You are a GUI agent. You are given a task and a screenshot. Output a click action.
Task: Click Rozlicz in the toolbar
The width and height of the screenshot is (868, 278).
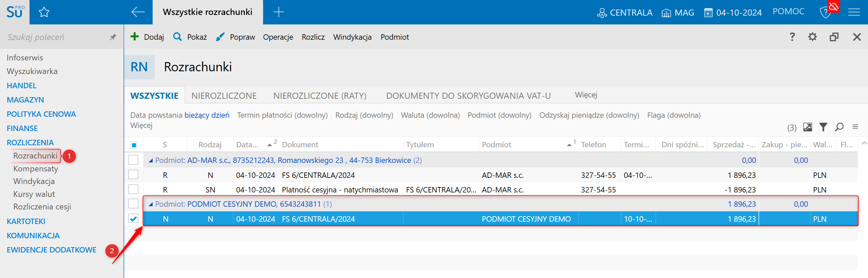[313, 37]
